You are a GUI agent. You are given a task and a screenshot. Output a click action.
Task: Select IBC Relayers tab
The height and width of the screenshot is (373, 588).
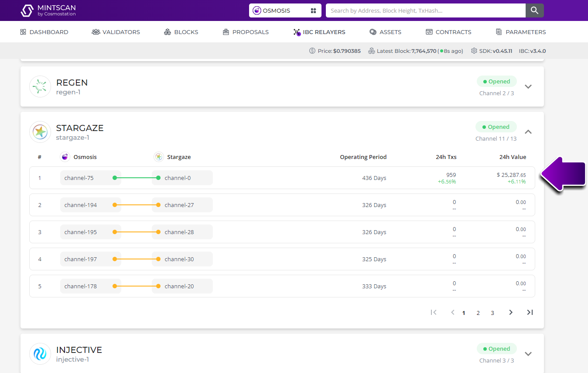[319, 32]
